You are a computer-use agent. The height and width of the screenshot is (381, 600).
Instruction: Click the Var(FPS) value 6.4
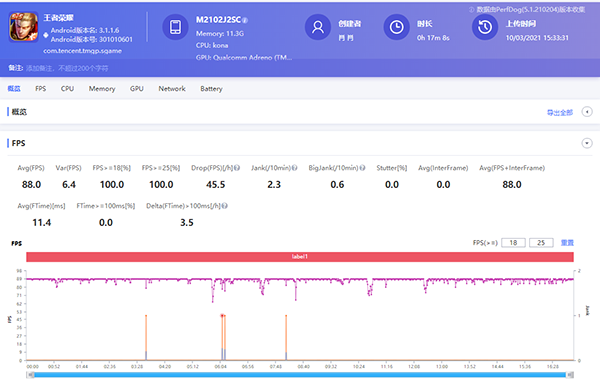[69, 184]
